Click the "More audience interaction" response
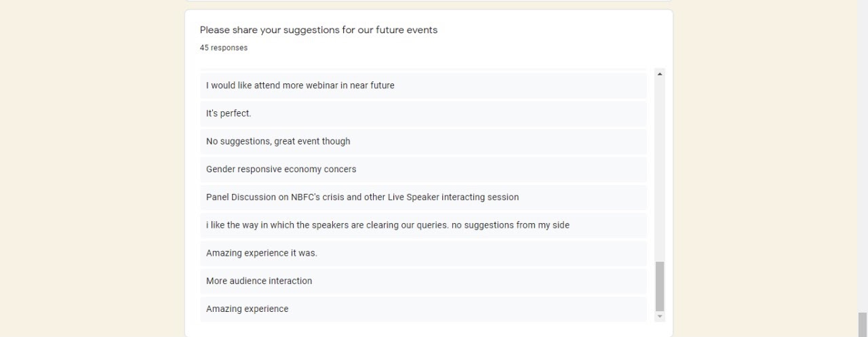The image size is (868, 337). [x=259, y=281]
